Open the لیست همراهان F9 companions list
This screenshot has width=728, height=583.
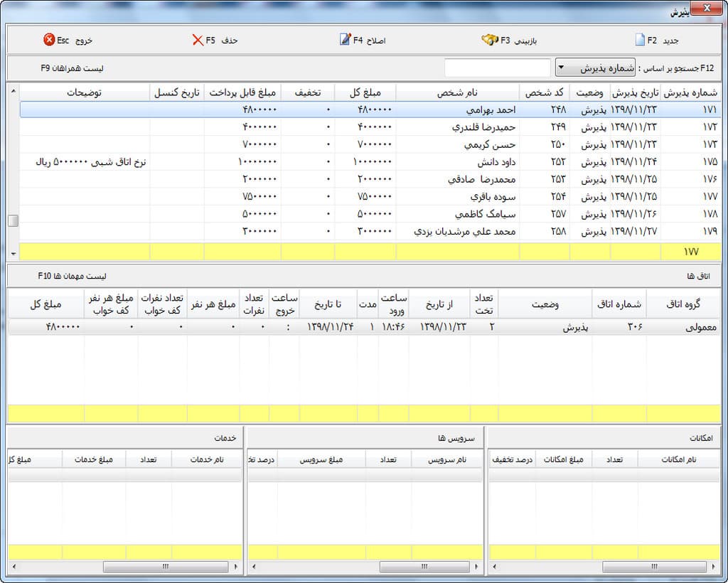(x=72, y=68)
